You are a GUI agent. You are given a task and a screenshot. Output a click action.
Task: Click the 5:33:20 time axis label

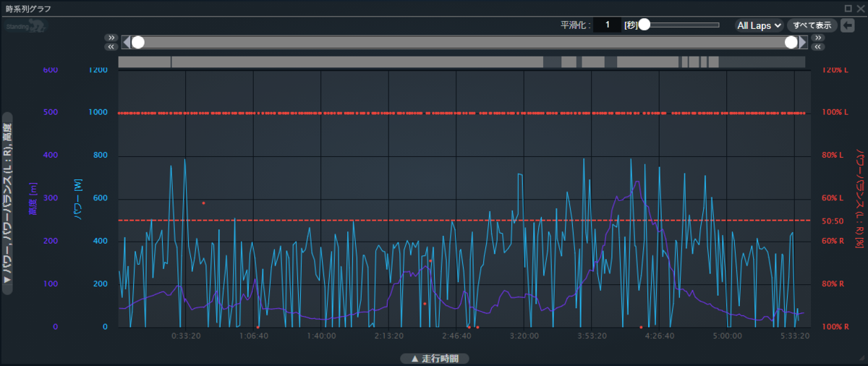[x=795, y=336]
